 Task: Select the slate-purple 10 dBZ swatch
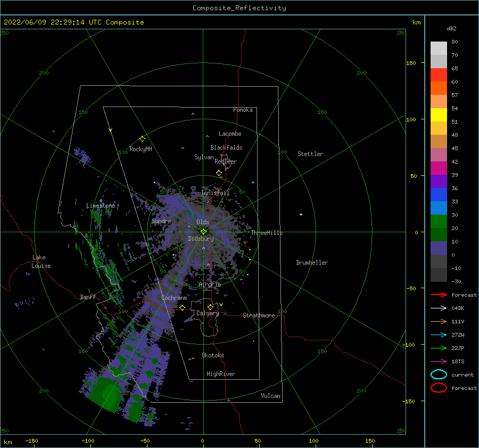coord(439,248)
